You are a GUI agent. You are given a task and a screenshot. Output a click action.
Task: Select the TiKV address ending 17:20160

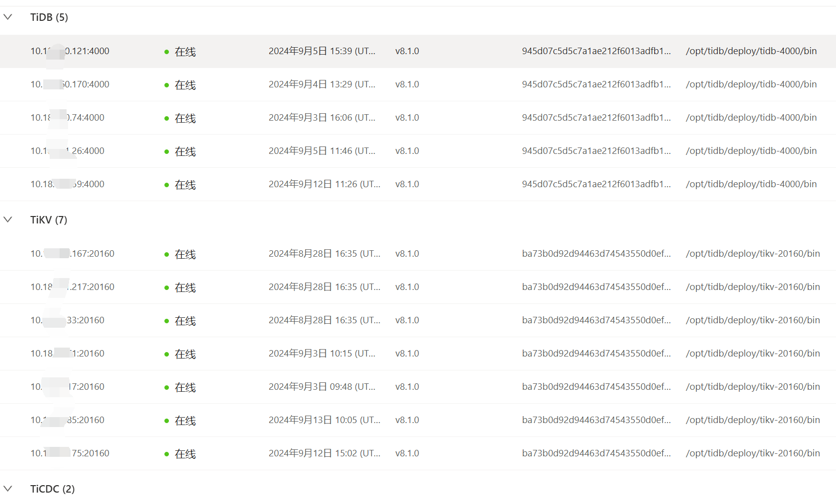point(68,387)
